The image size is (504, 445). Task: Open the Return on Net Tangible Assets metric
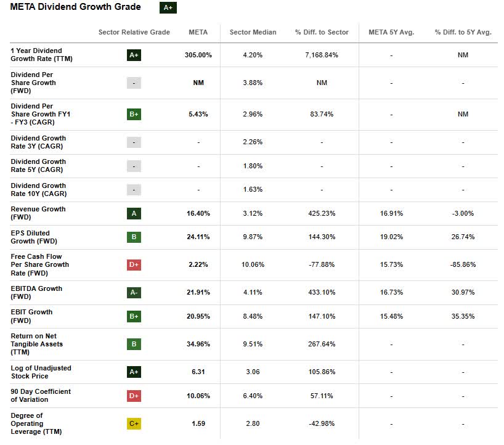pyautogui.click(x=36, y=344)
